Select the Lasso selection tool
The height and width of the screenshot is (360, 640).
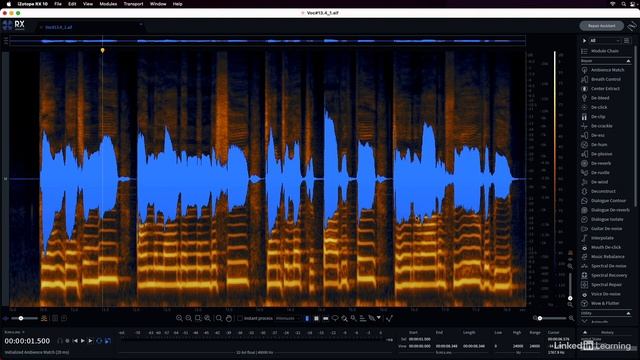tap(335, 318)
